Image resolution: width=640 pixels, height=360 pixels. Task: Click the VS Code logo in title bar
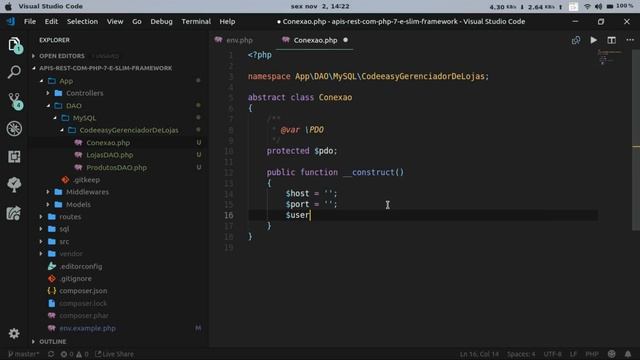click(10, 21)
